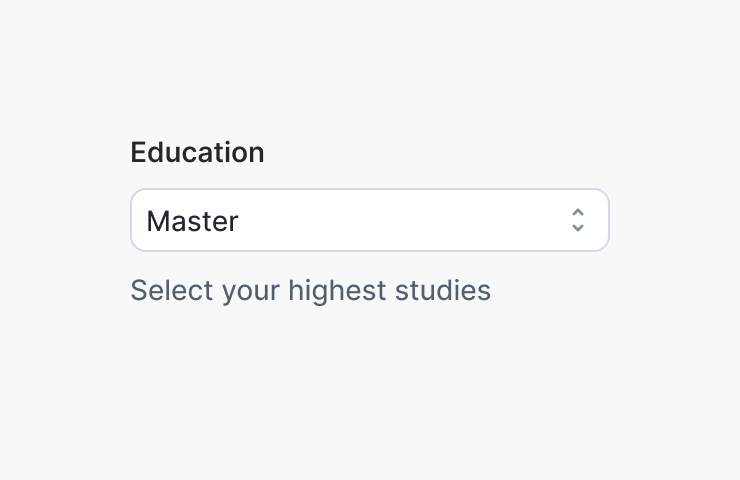Click the up-down chevron icon
The height and width of the screenshot is (480, 740).
(x=577, y=220)
